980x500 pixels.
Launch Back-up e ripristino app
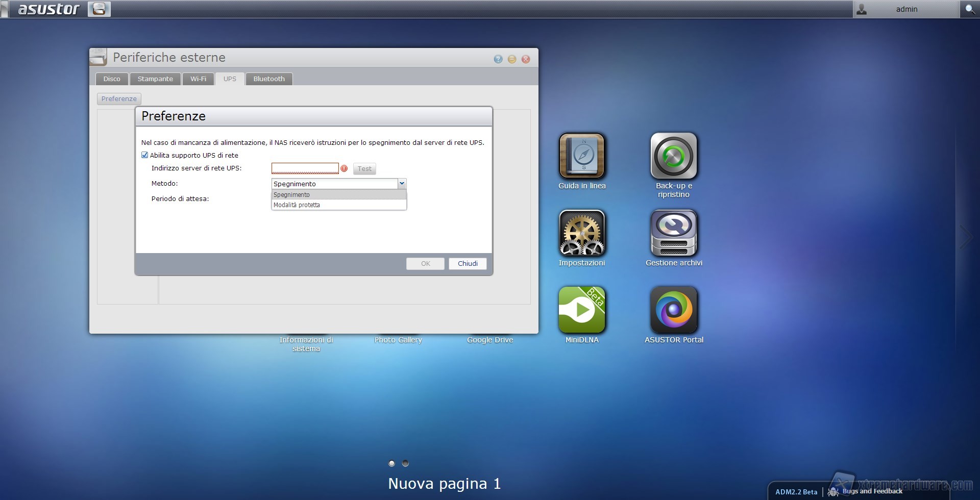673,156
